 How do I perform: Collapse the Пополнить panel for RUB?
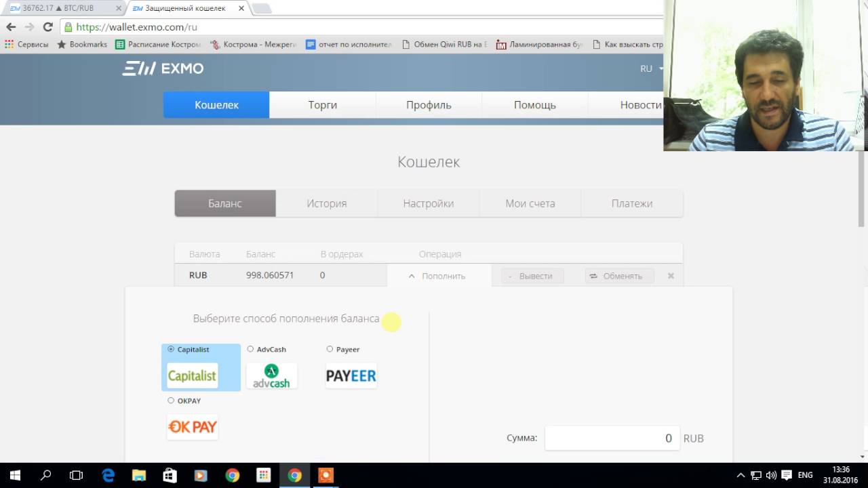tap(439, 276)
